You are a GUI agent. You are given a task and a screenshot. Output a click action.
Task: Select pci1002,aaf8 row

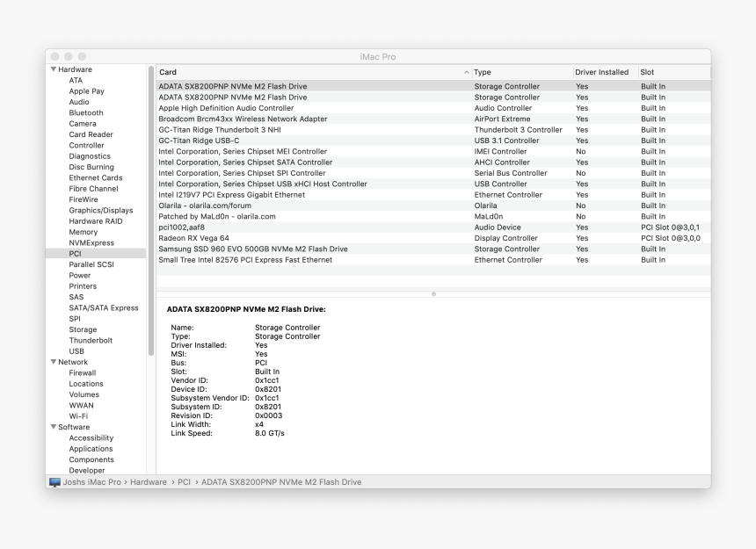433,228
